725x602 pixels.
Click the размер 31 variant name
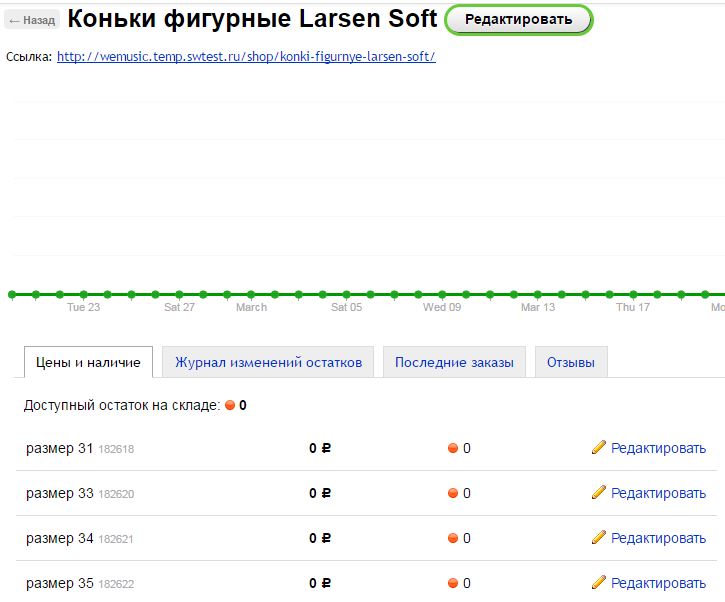[60, 448]
